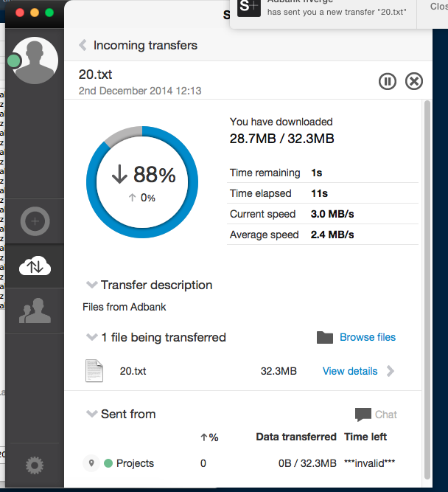Screen dimensions: 448x492
Task: Click the 28.7MB / 32.3MB downloaded value
Action: click(x=281, y=139)
